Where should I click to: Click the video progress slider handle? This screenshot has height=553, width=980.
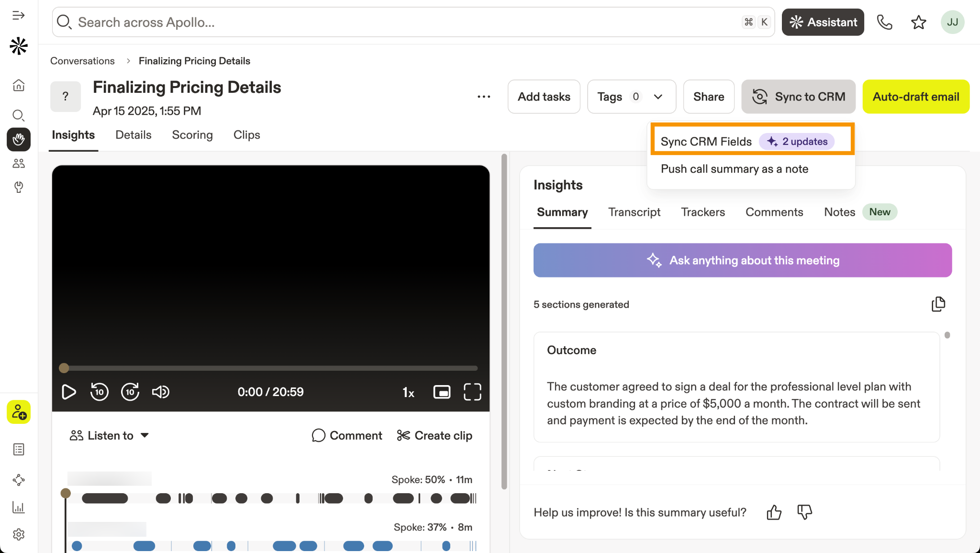[64, 368]
